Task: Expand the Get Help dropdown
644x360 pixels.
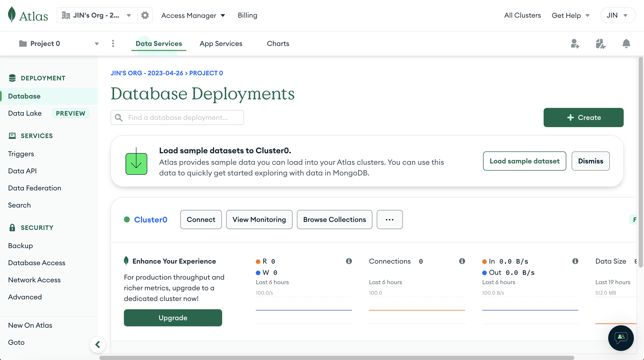Action: tap(571, 15)
